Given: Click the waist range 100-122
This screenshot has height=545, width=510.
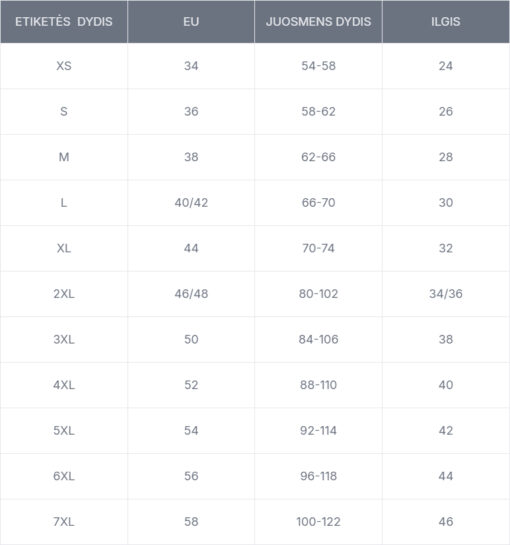Looking at the screenshot, I should click(318, 521).
